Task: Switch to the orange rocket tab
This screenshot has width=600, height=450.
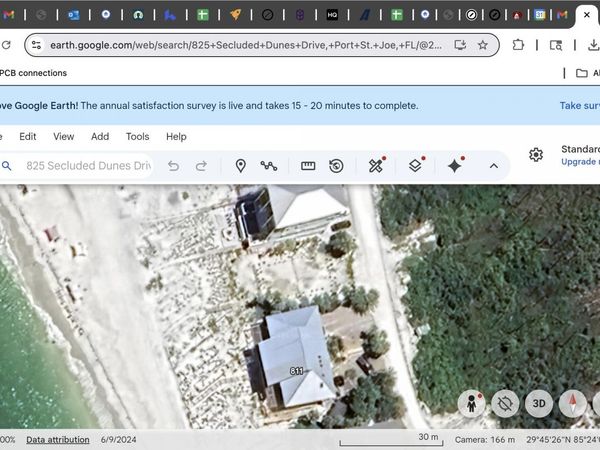Action: [x=235, y=15]
